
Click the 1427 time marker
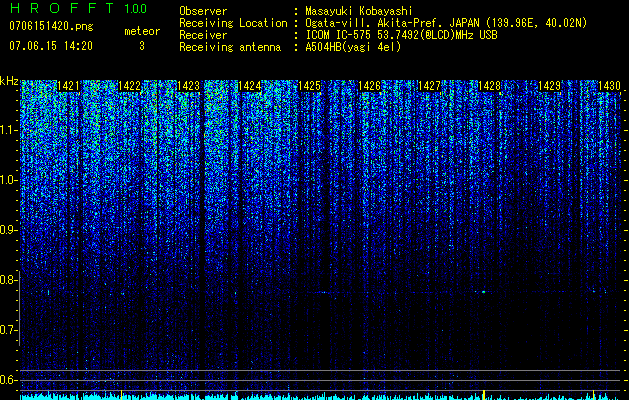point(429,86)
